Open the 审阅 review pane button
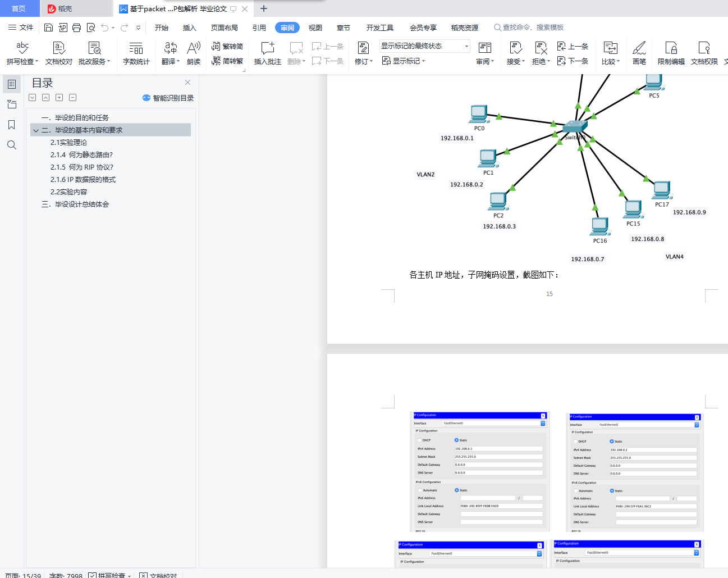The image size is (728, 578). pyautogui.click(x=485, y=53)
